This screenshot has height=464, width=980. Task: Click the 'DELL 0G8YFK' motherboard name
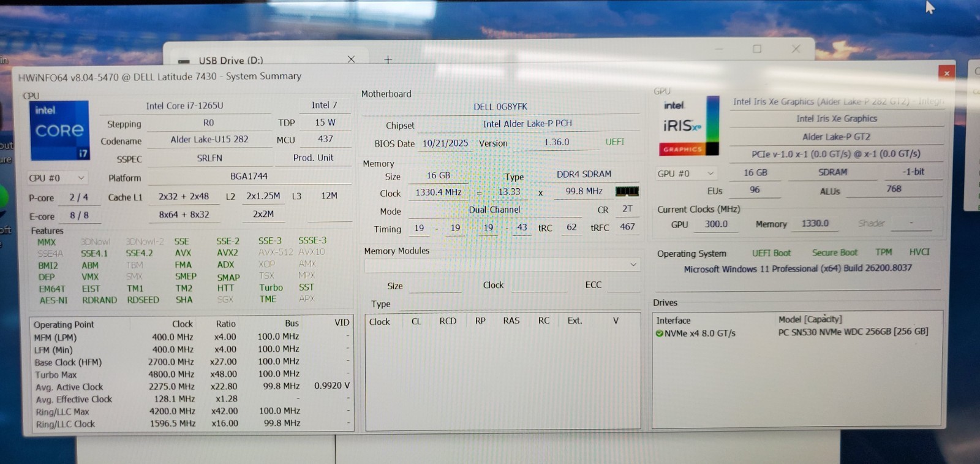tap(500, 107)
